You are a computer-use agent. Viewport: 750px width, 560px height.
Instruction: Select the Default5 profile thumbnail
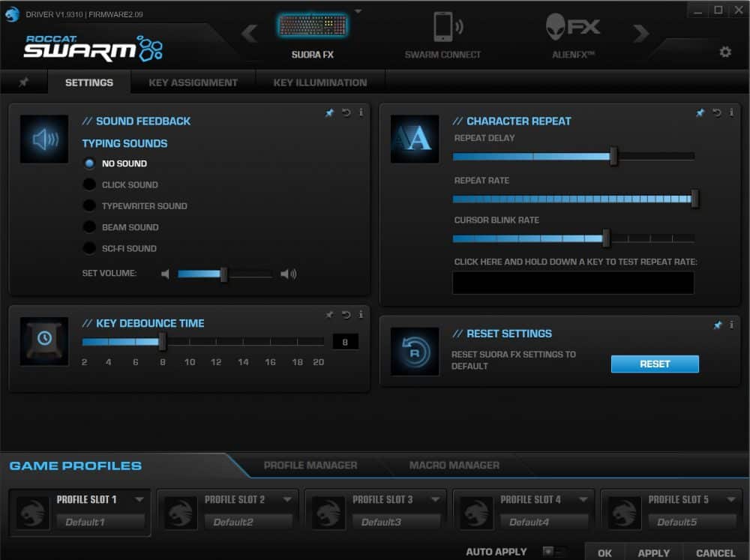624,512
